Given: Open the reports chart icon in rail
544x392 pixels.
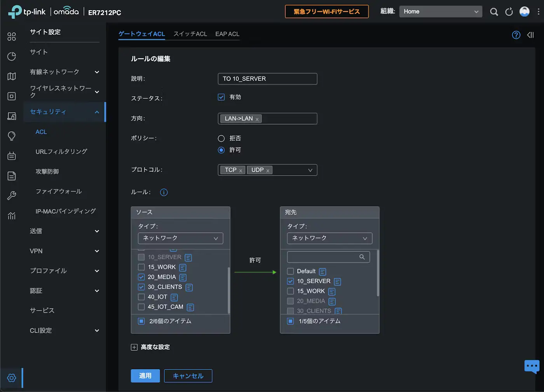Looking at the screenshot, I should pos(12,216).
